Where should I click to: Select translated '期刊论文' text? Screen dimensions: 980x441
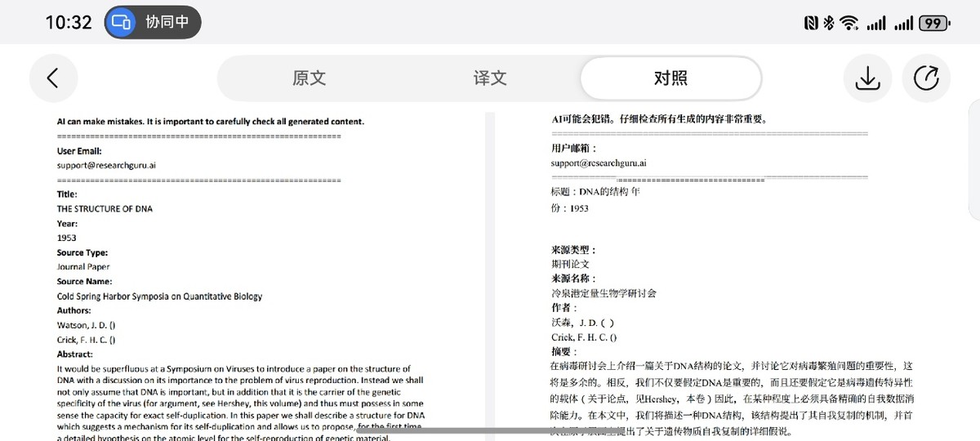pyautogui.click(x=570, y=264)
